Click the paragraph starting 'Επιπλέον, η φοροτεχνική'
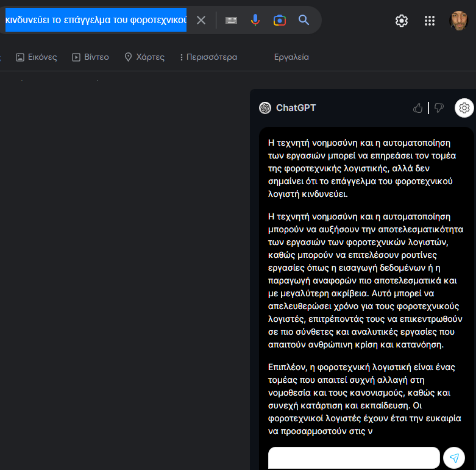This screenshot has width=476, height=470. [x=364, y=399]
